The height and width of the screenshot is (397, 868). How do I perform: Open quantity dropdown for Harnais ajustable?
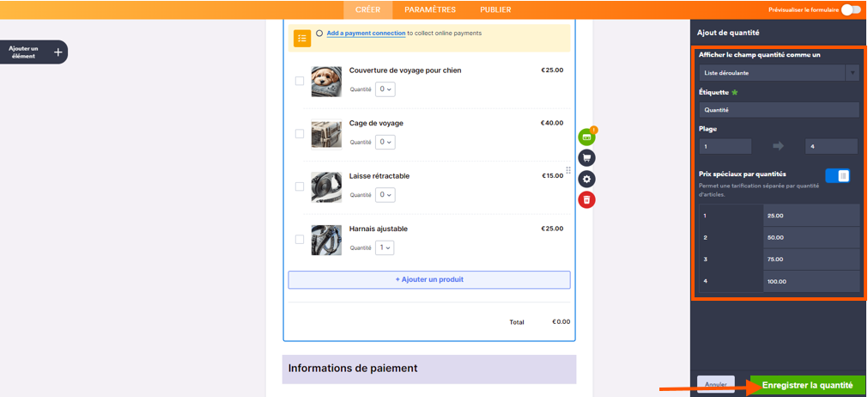click(385, 247)
